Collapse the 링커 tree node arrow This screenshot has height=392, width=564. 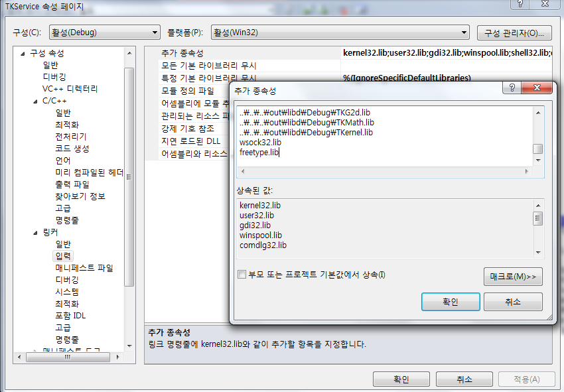pos(35,233)
